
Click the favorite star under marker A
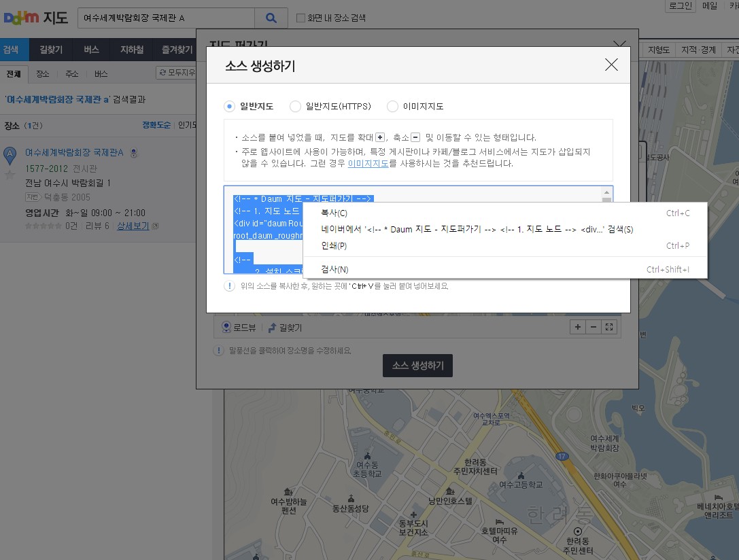(x=10, y=175)
